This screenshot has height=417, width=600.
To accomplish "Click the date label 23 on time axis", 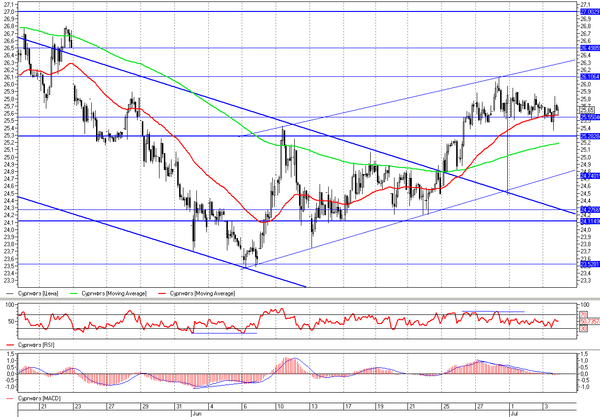I will click(78, 406).
